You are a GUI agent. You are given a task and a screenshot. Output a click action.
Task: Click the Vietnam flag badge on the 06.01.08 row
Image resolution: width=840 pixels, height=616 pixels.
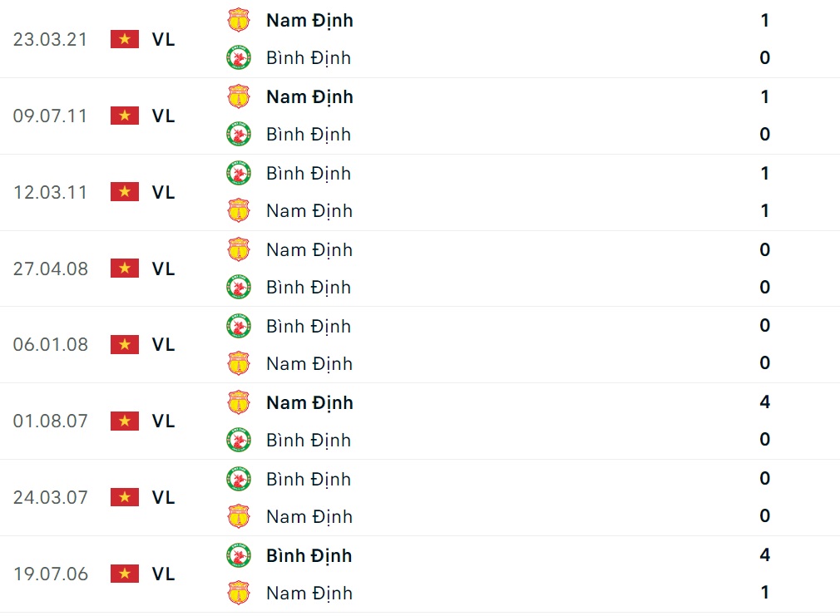pyautogui.click(x=124, y=344)
